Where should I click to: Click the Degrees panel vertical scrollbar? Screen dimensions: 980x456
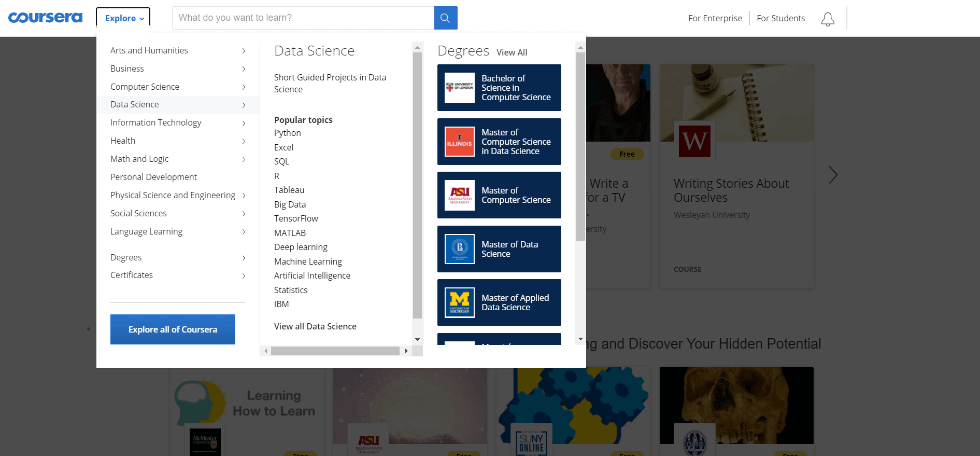click(580, 147)
